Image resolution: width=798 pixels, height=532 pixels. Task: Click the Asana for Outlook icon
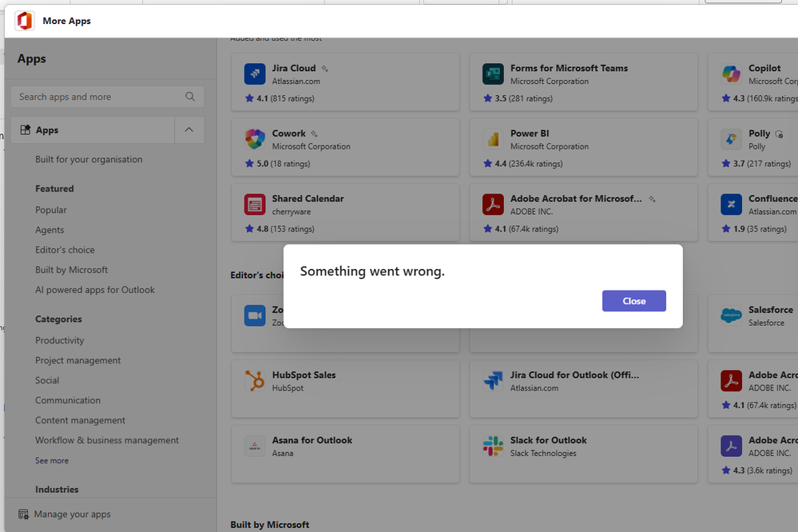(x=255, y=446)
